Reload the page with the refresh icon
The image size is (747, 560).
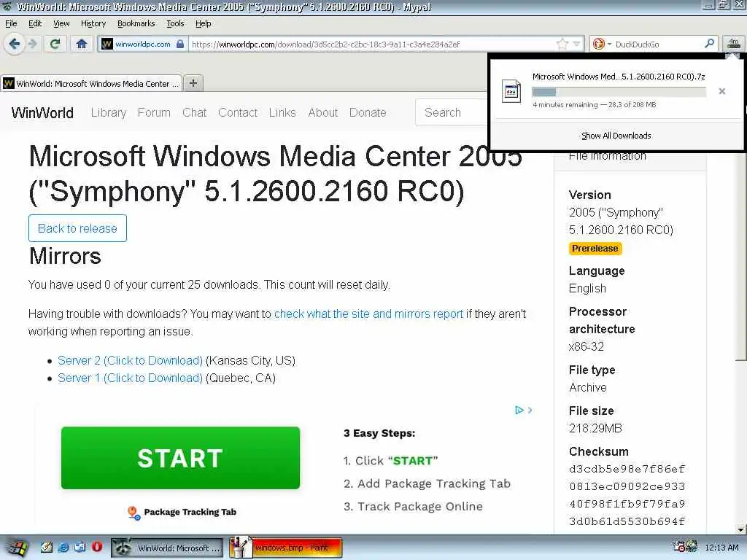pos(55,44)
